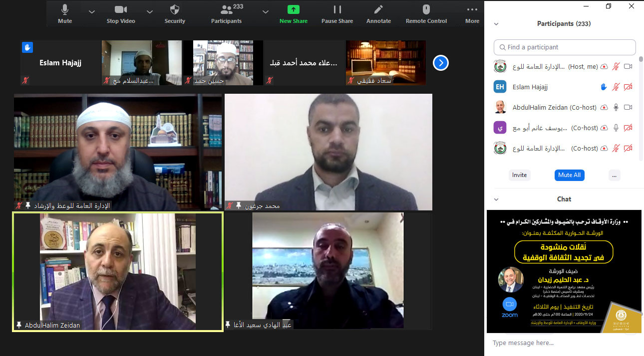
Task: Click the green New Share icon
Action: click(x=294, y=9)
